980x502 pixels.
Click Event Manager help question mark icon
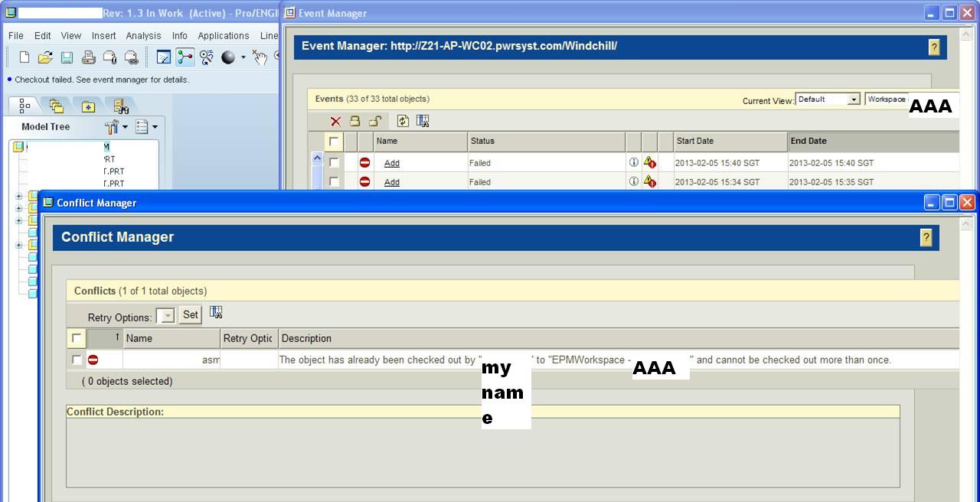(934, 47)
